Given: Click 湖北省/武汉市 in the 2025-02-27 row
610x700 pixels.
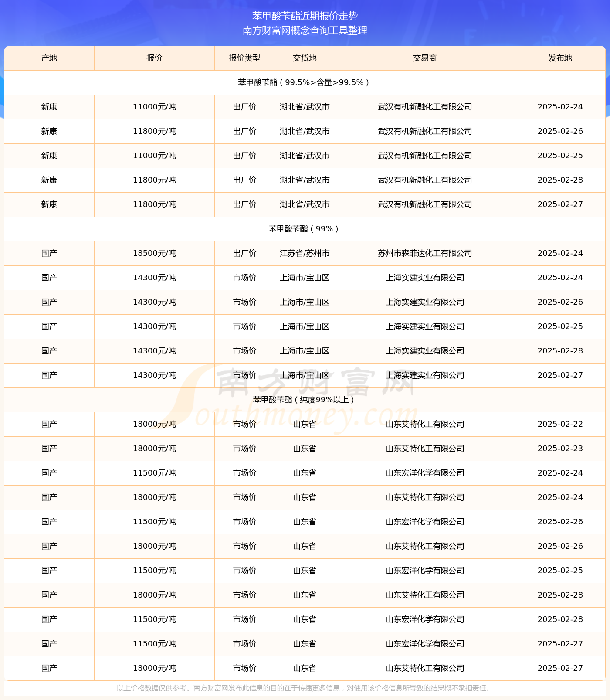Looking at the screenshot, I should (305, 204).
